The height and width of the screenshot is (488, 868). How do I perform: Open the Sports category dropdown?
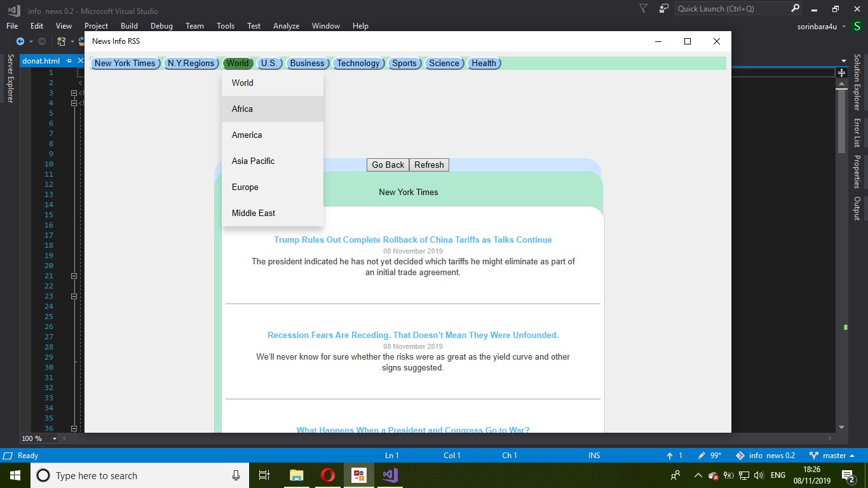(x=404, y=63)
